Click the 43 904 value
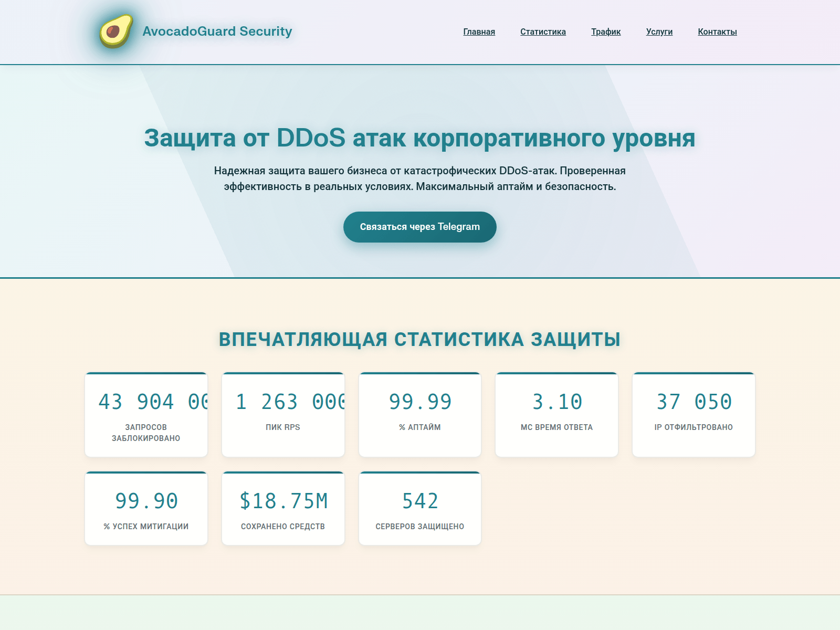 153,402
